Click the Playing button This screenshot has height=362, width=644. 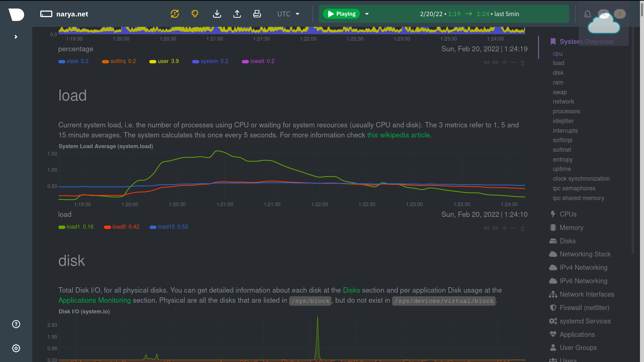point(341,14)
